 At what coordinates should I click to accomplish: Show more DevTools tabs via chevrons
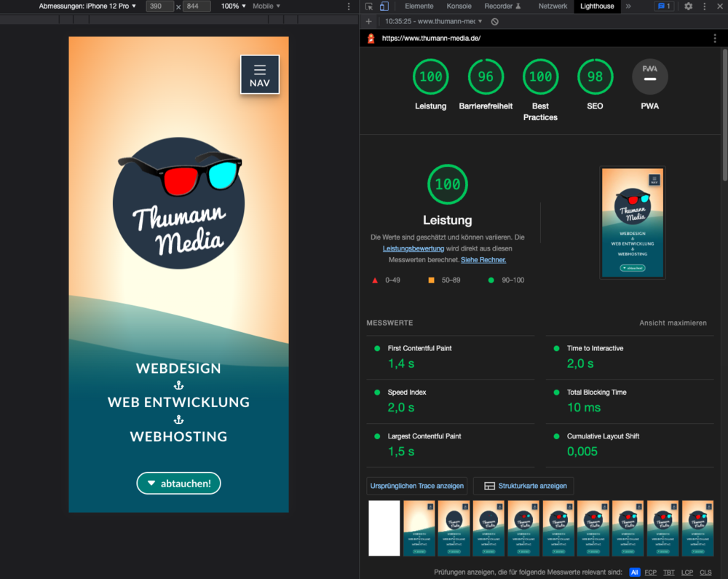pyautogui.click(x=628, y=7)
